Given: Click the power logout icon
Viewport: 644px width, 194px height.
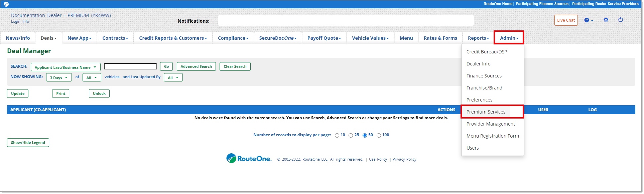Looking at the screenshot, I should 621,20.
